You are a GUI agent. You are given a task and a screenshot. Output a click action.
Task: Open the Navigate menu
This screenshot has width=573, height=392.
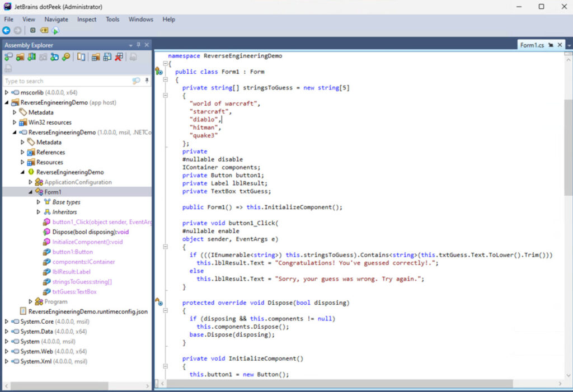point(57,20)
